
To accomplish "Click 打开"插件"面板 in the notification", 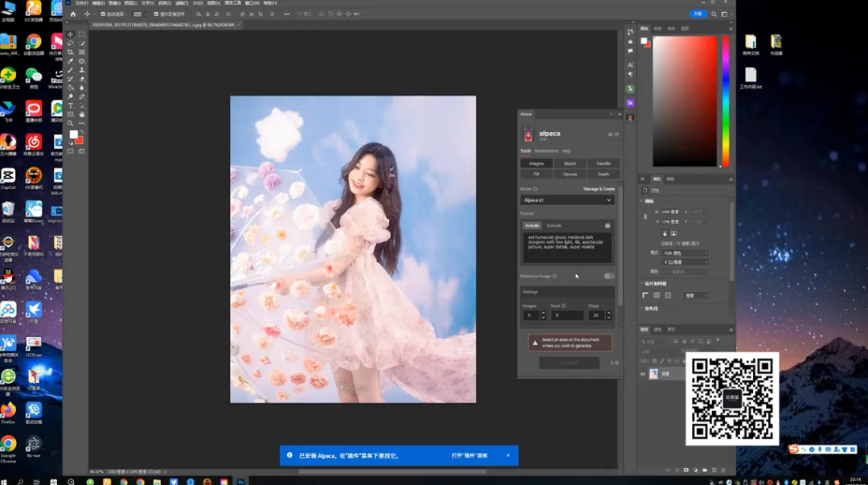I will [x=469, y=455].
